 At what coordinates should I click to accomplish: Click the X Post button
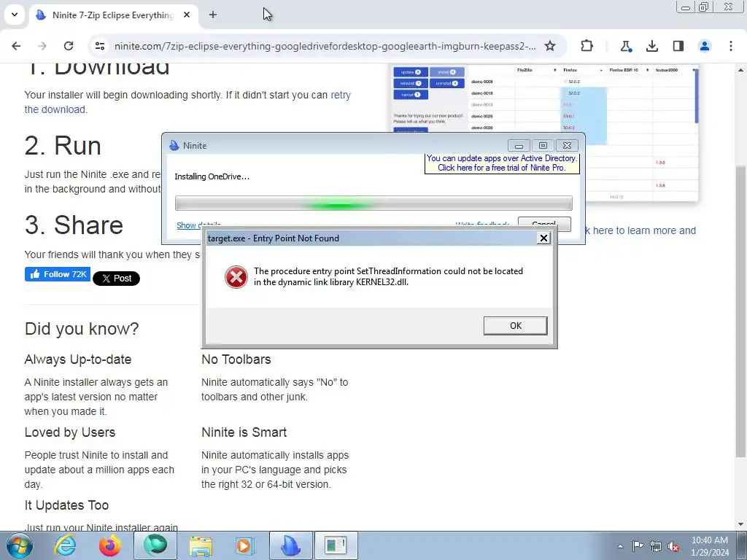(x=116, y=279)
